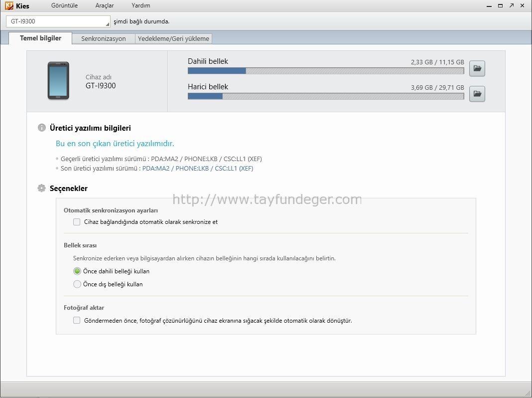Click the Harici bellek usage bar

click(x=326, y=96)
